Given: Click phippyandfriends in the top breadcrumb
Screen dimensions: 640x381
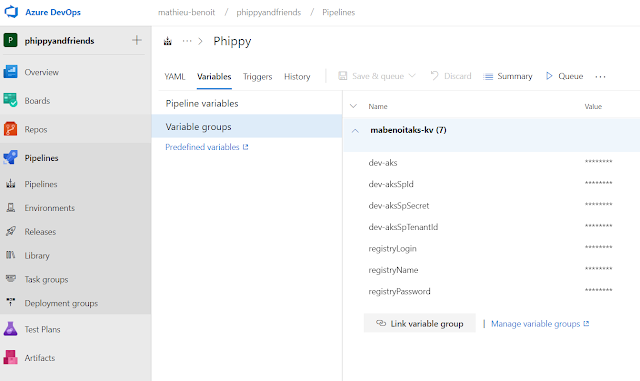Looking at the screenshot, I should 269,12.
